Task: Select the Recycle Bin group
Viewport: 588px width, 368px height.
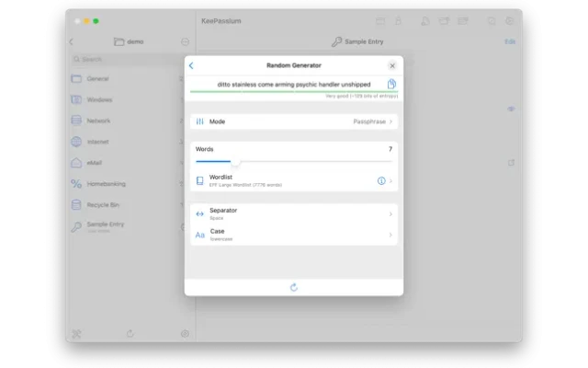Action: pyautogui.click(x=103, y=204)
